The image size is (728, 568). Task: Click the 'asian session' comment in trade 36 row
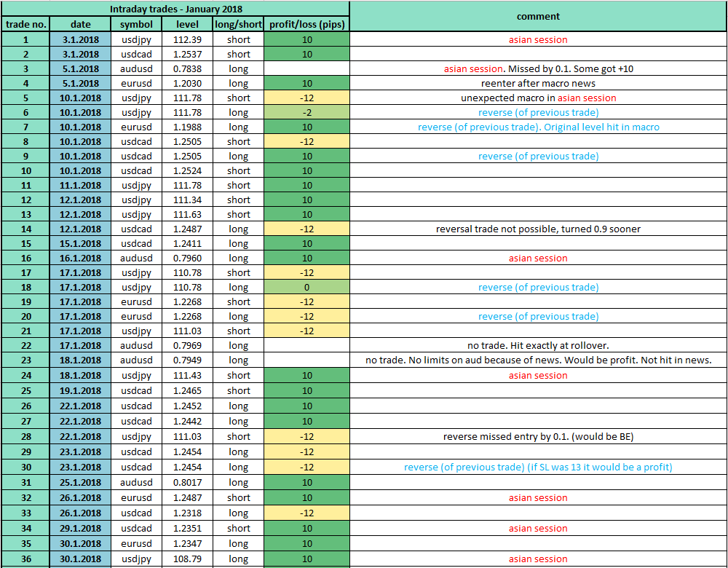click(538, 559)
